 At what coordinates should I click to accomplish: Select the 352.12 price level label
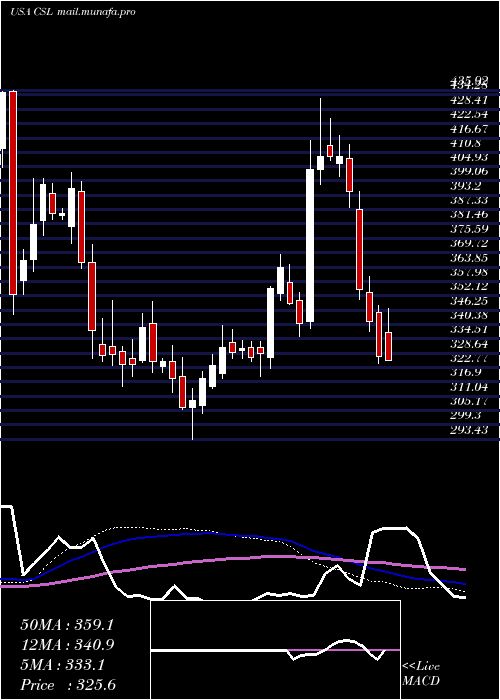click(468, 286)
